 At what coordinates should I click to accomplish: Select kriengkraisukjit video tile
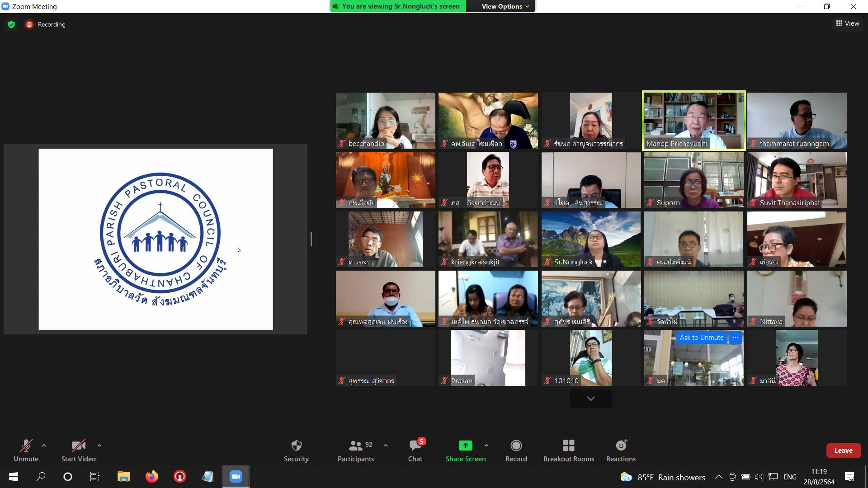[488, 239]
